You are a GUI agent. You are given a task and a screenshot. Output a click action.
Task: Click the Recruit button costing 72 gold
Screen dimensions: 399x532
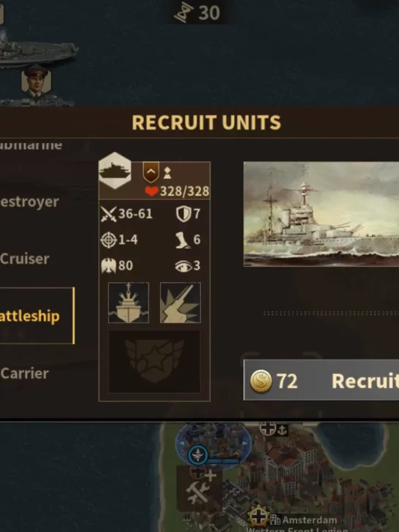[321, 380]
